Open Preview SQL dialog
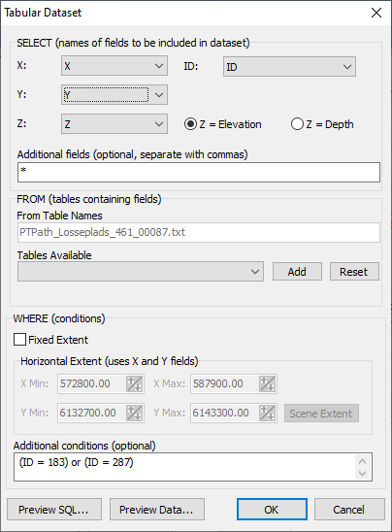The height and width of the screenshot is (532, 392). [x=54, y=510]
